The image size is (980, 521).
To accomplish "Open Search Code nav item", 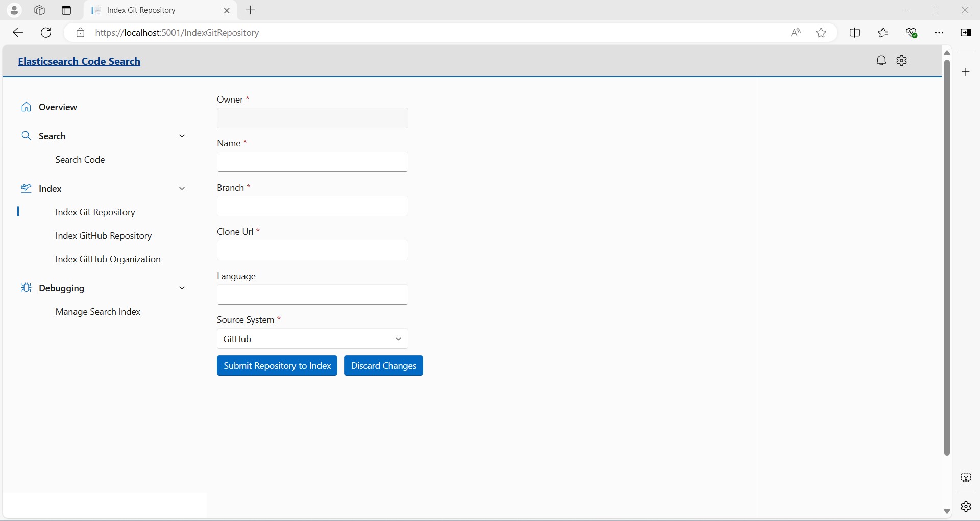I will coord(80,160).
